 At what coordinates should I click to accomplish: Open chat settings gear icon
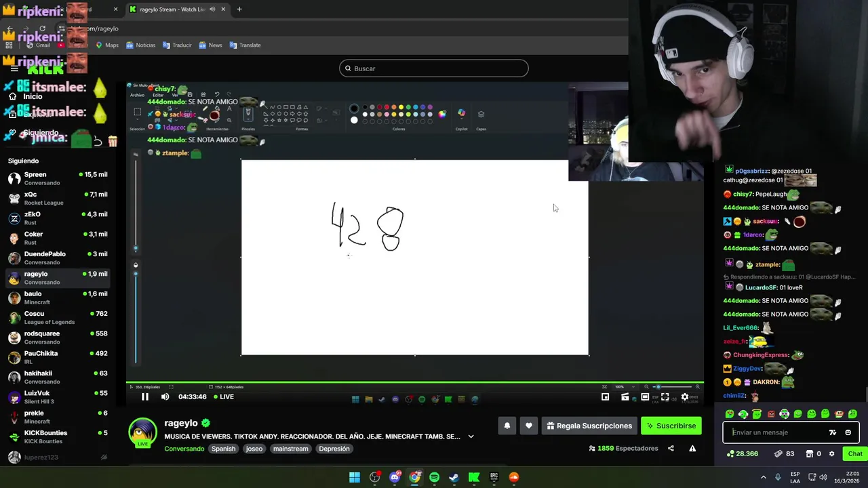(x=832, y=453)
